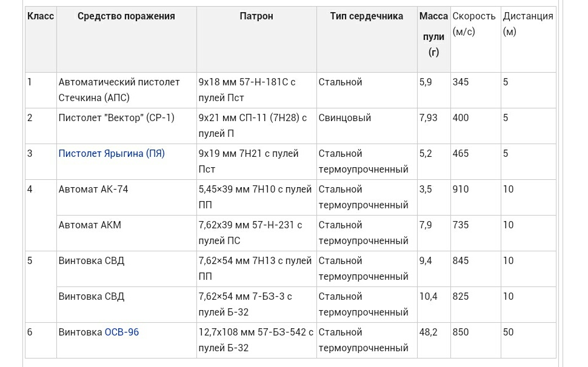Click the 7,62×54 мм 7Н13 cartridge cell
This screenshot has height=367, width=588.
click(255, 268)
